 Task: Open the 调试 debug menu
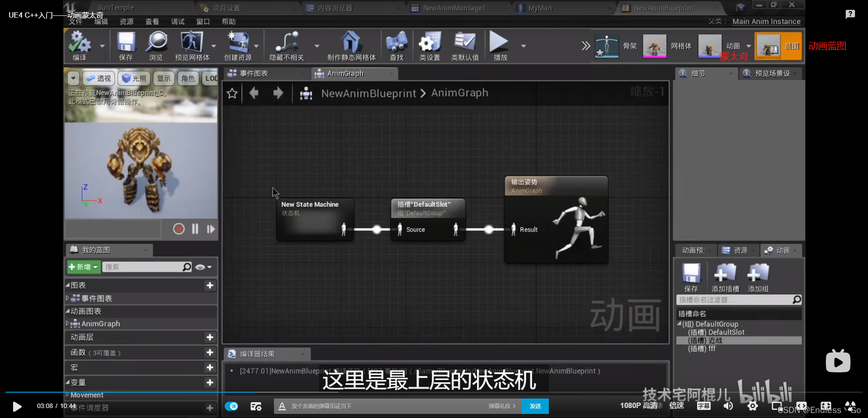pos(178,22)
